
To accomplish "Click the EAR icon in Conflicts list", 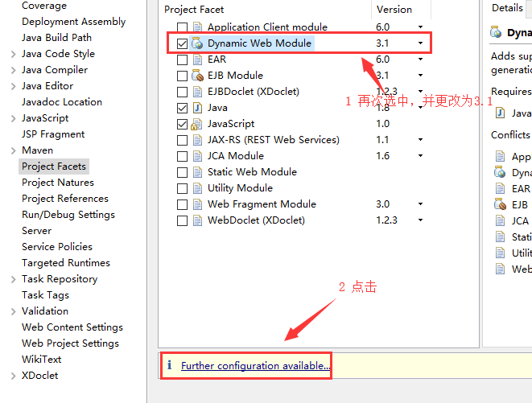I will (x=500, y=188).
